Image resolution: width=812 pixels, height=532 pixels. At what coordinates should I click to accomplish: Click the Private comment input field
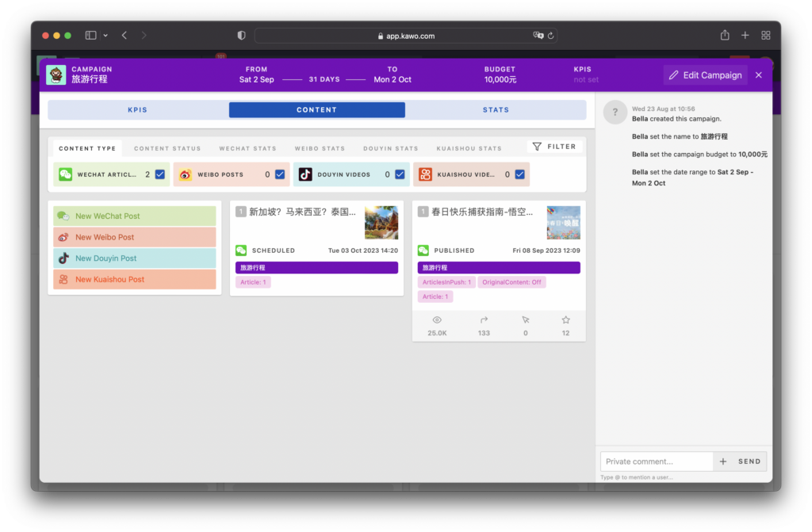[x=657, y=461]
